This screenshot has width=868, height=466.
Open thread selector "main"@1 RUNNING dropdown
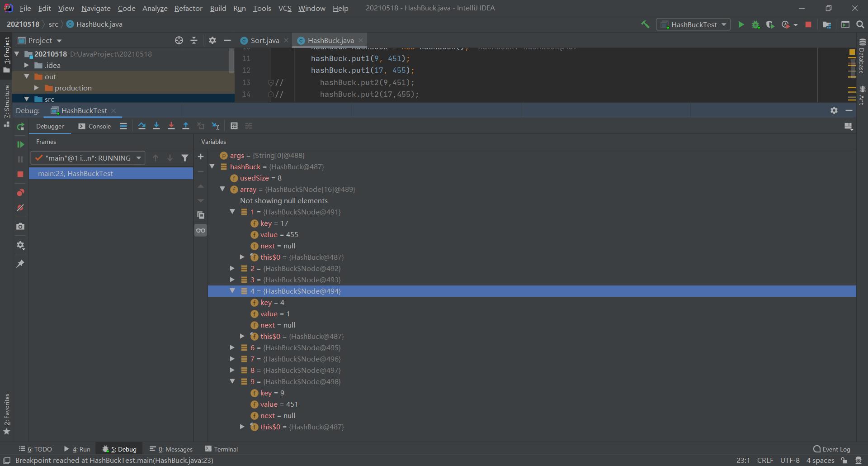click(x=88, y=158)
